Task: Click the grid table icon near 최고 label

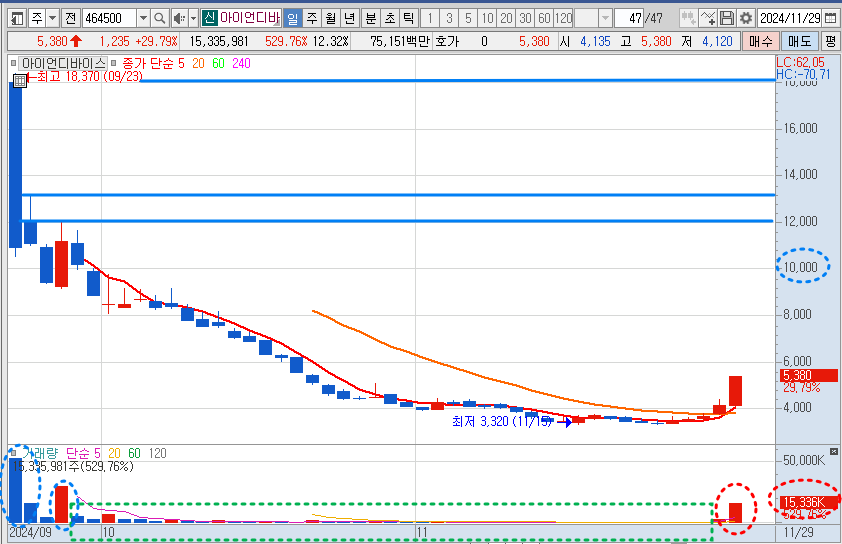Action: pyautogui.click(x=19, y=81)
